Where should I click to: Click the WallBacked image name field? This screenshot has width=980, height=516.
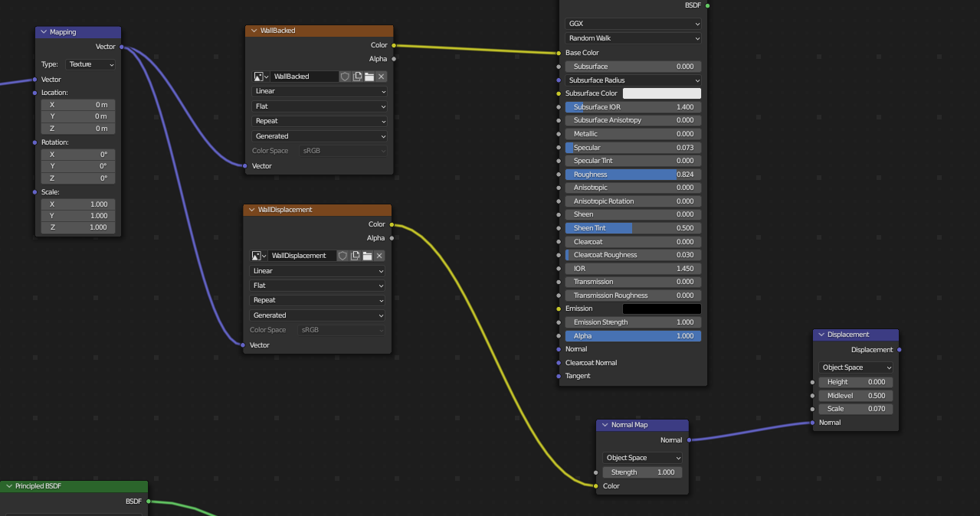(304, 77)
